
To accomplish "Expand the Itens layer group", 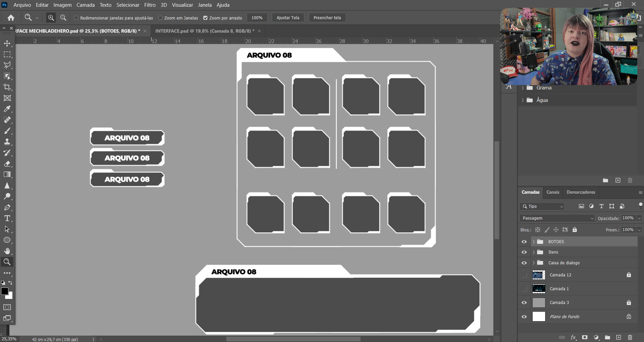I will (x=534, y=252).
